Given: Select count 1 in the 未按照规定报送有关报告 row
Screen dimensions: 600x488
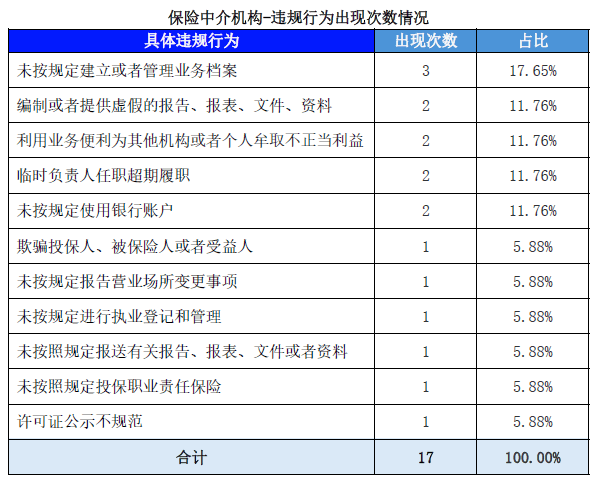Looking at the screenshot, I should pyautogui.click(x=426, y=352).
